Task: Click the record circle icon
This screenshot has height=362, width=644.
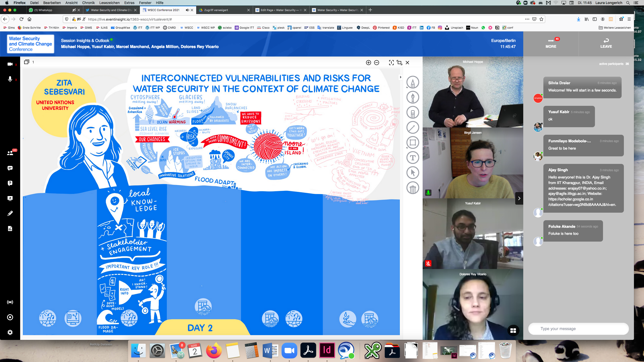Action: (x=10, y=317)
